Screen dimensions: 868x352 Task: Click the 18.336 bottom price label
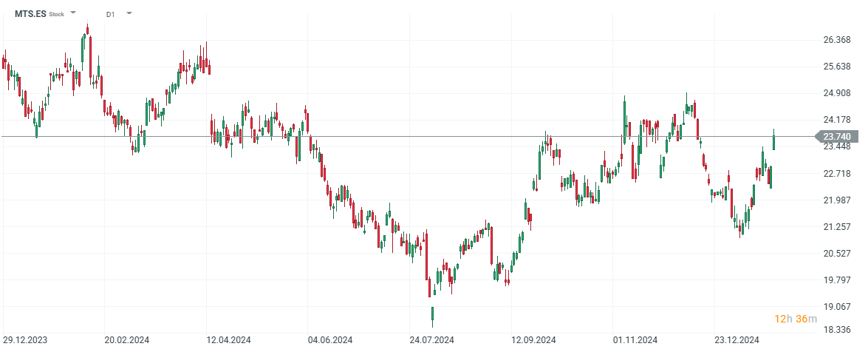836,330
